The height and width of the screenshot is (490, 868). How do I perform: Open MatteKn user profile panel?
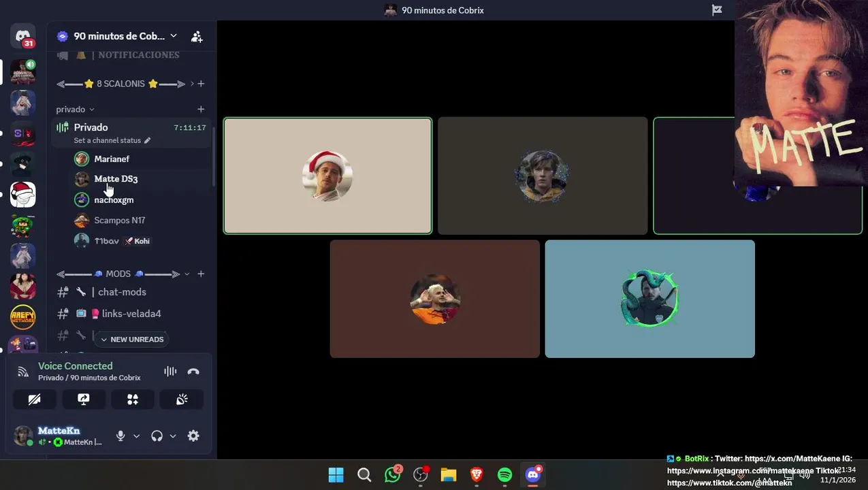[58, 436]
